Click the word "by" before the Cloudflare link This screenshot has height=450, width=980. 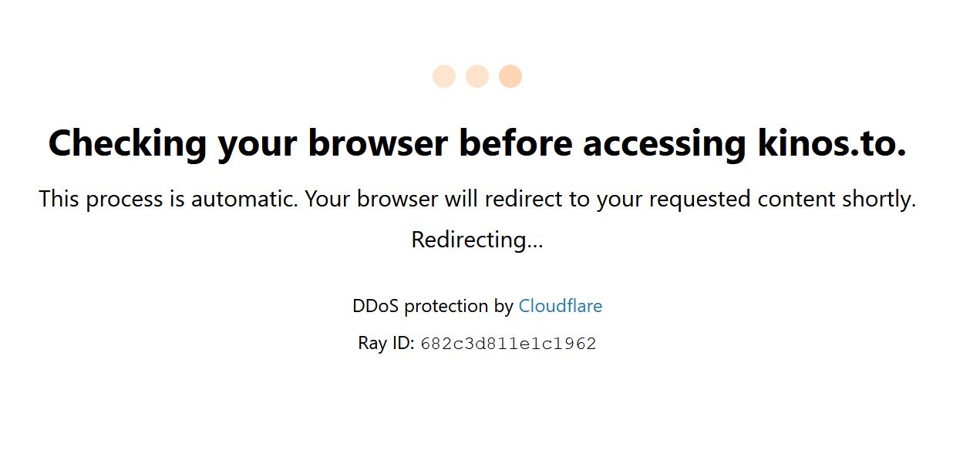pos(503,306)
